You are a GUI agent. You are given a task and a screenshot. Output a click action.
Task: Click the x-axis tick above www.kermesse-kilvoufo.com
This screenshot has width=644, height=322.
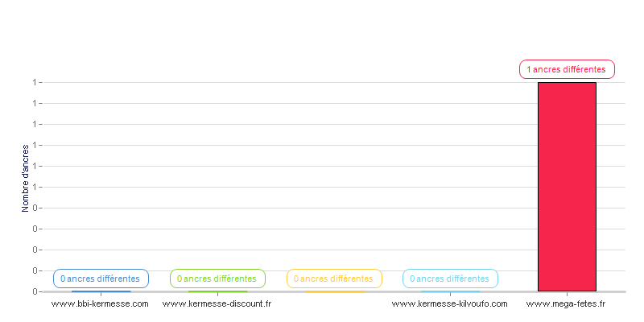[x=450, y=294]
